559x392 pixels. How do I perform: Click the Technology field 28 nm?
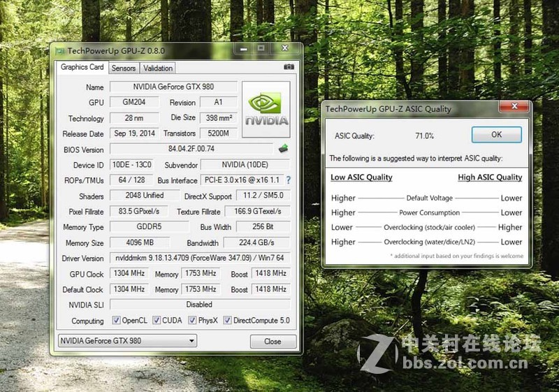(x=134, y=117)
